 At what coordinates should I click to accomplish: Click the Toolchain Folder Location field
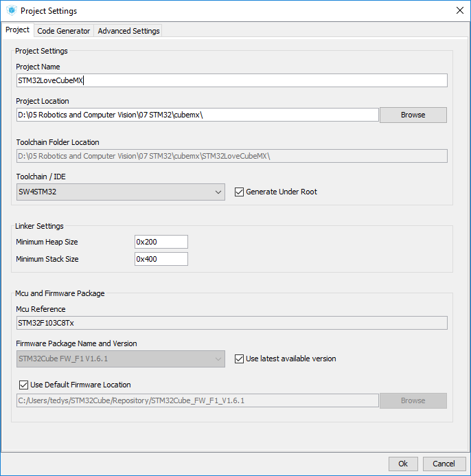(232, 156)
